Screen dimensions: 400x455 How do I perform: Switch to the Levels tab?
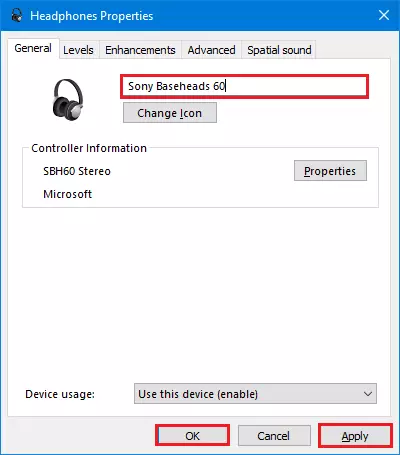click(x=78, y=50)
